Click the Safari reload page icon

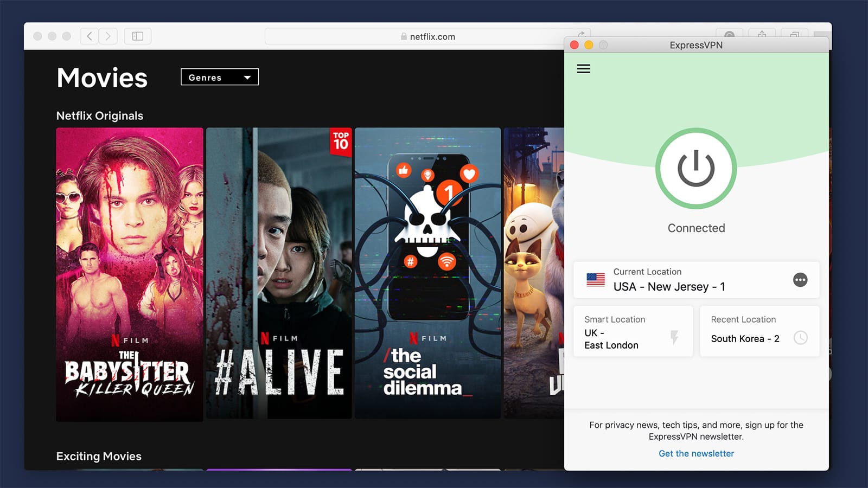581,34
